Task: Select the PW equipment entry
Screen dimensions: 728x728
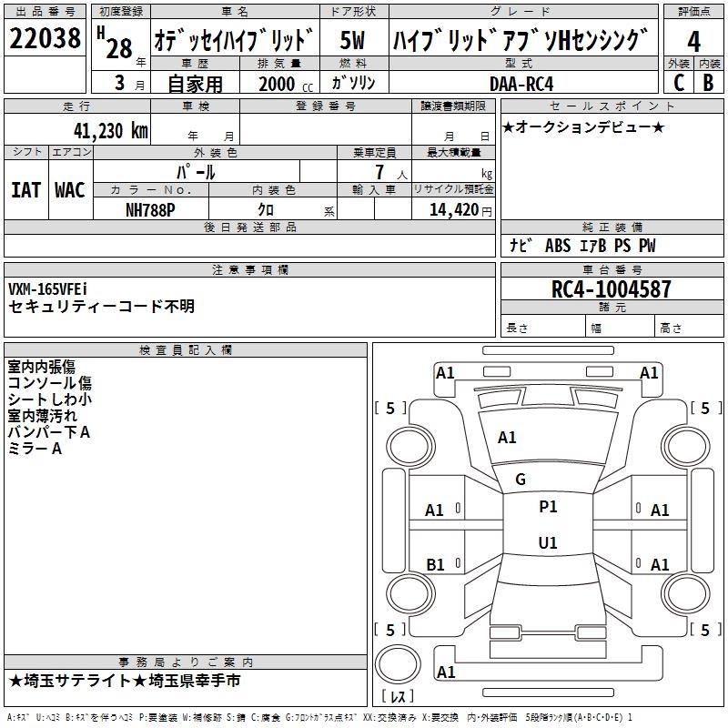Action: point(647,246)
